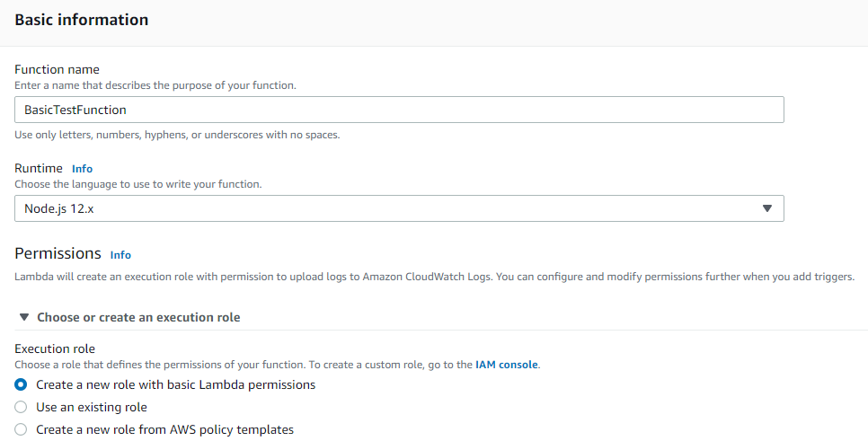Select the 'Use an existing role' radio button

[21, 407]
